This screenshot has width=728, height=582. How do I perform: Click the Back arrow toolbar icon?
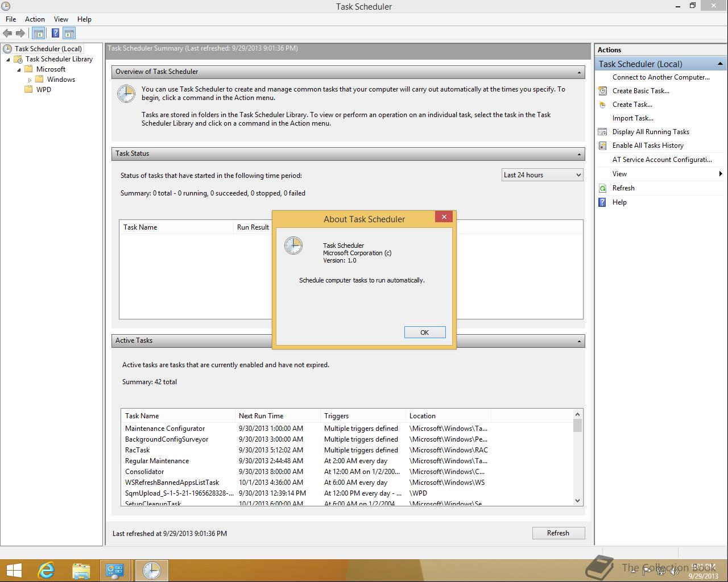(7, 34)
